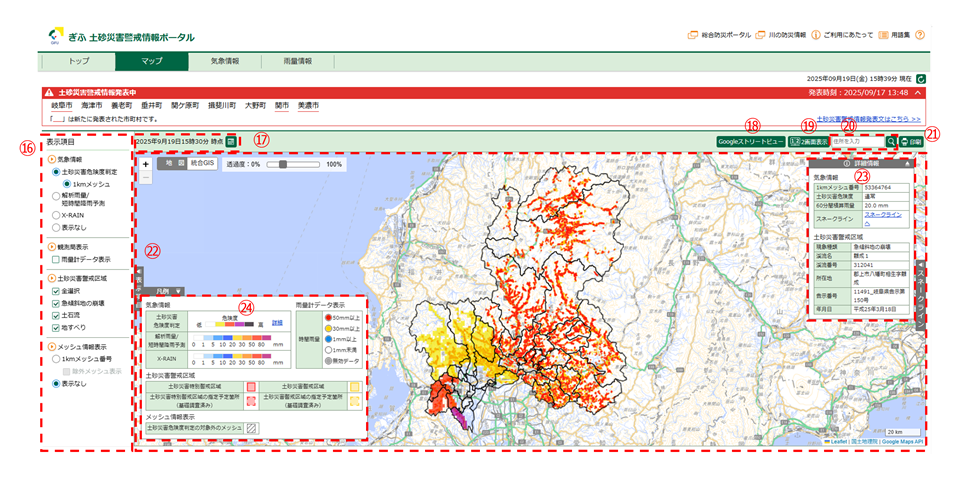Screen dimensions: 964x495
Task: Open the 2画面表示 split-screen view
Action: (x=808, y=143)
